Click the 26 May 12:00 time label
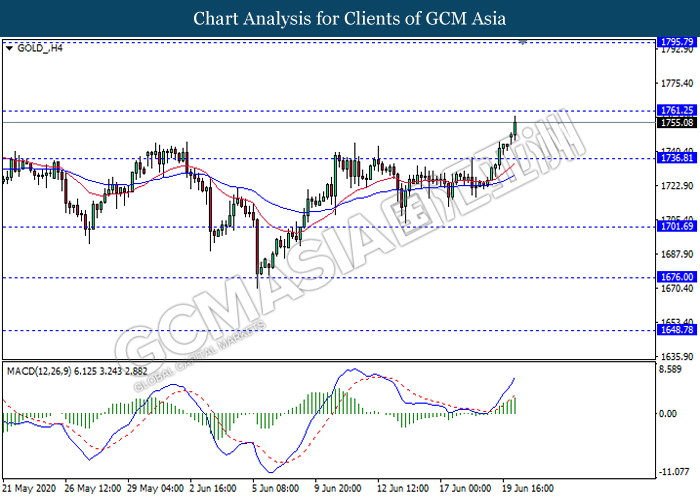The width and height of the screenshot is (700, 500). tap(92, 488)
